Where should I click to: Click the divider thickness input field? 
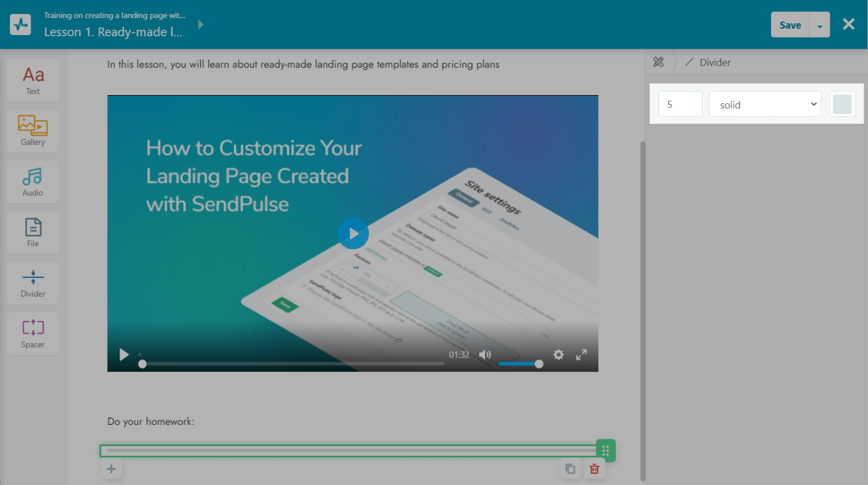pyautogui.click(x=680, y=105)
